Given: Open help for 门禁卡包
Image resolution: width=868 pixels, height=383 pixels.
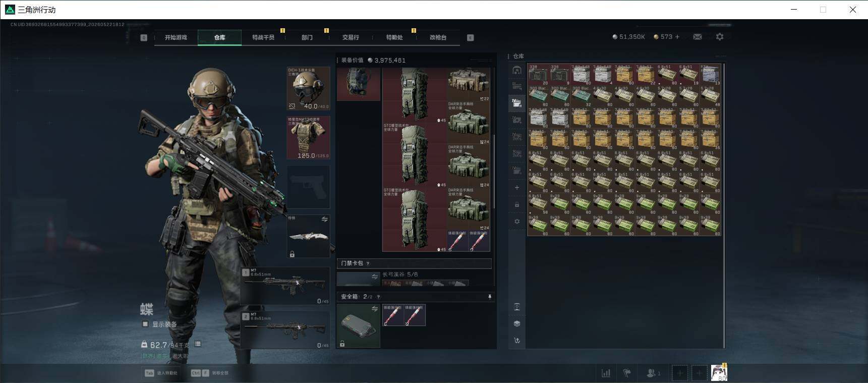Looking at the screenshot, I should click(x=368, y=263).
